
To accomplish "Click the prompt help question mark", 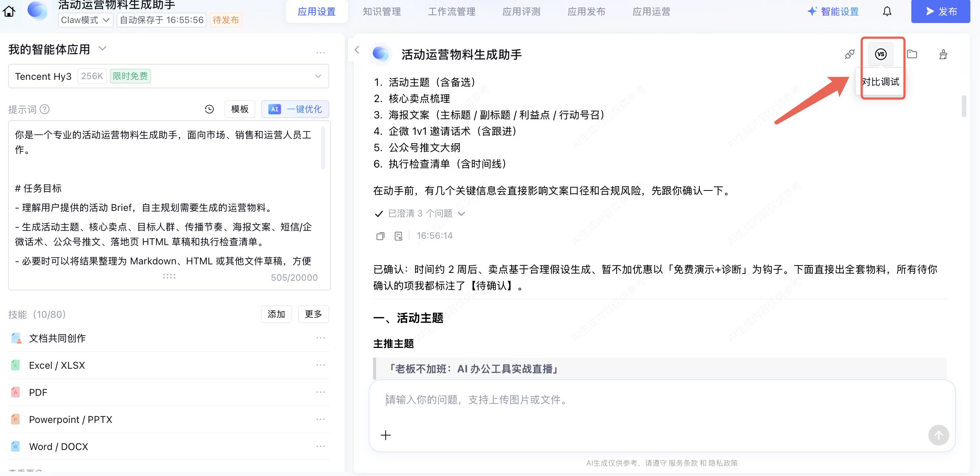I will [45, 110].
